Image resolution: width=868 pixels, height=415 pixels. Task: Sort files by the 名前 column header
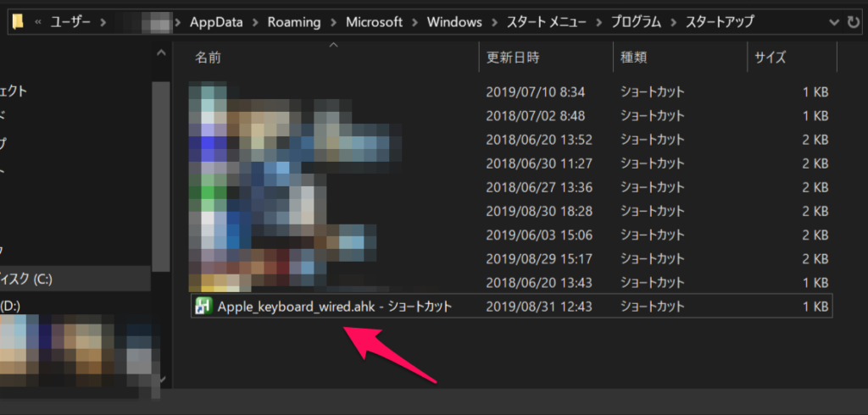pyautogui.click(x=207, y=58)
